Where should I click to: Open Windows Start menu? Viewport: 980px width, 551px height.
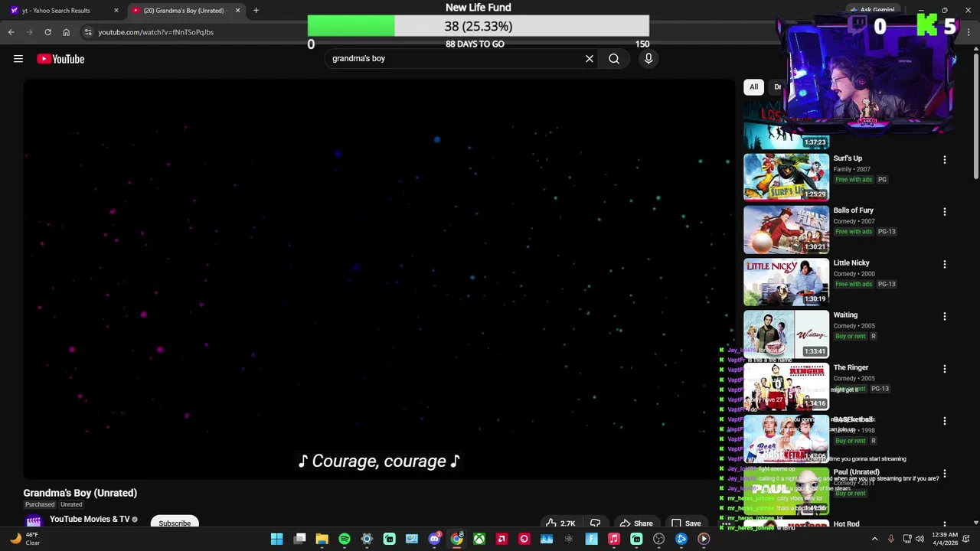tap(277, 539)
